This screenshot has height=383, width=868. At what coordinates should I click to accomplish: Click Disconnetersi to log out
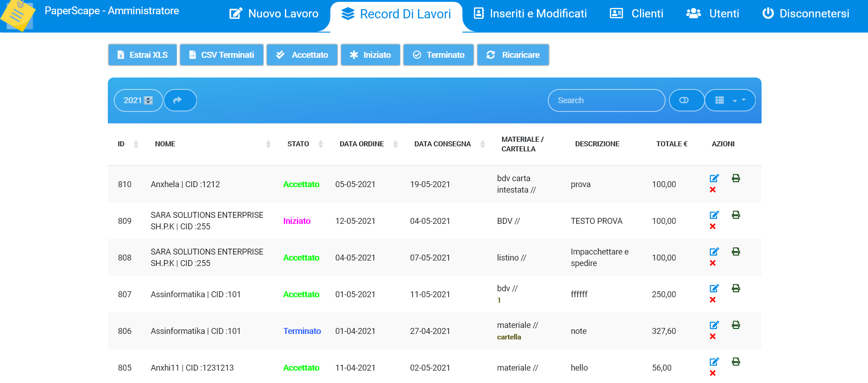click(x=806, y=14)
